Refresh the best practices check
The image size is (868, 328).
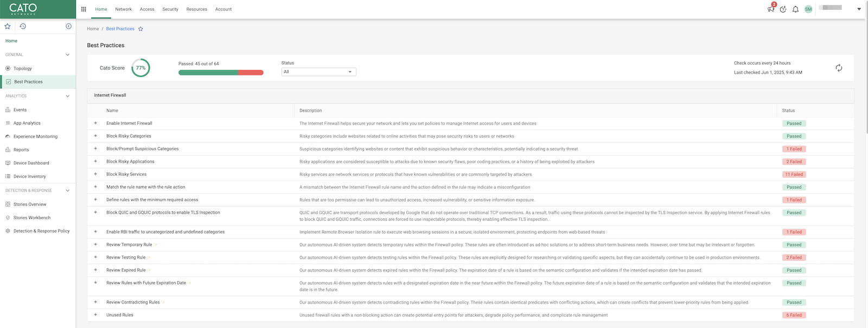point(839,68)
